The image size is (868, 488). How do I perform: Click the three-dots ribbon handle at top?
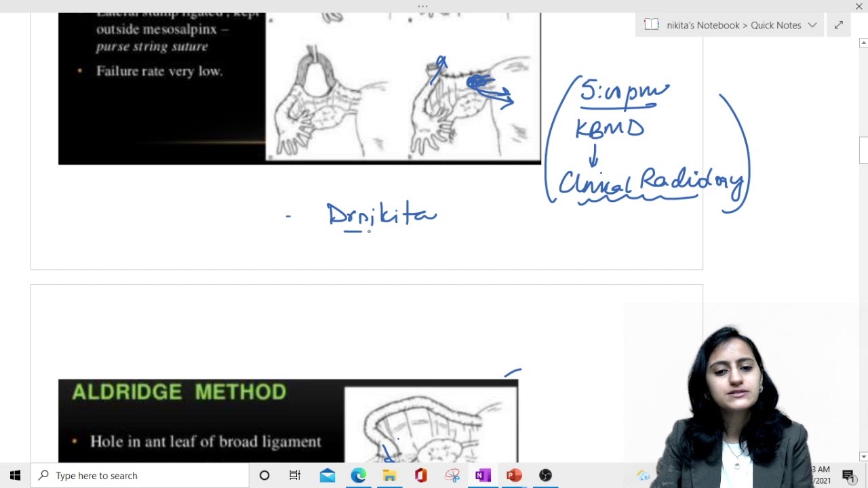[423, 6]
